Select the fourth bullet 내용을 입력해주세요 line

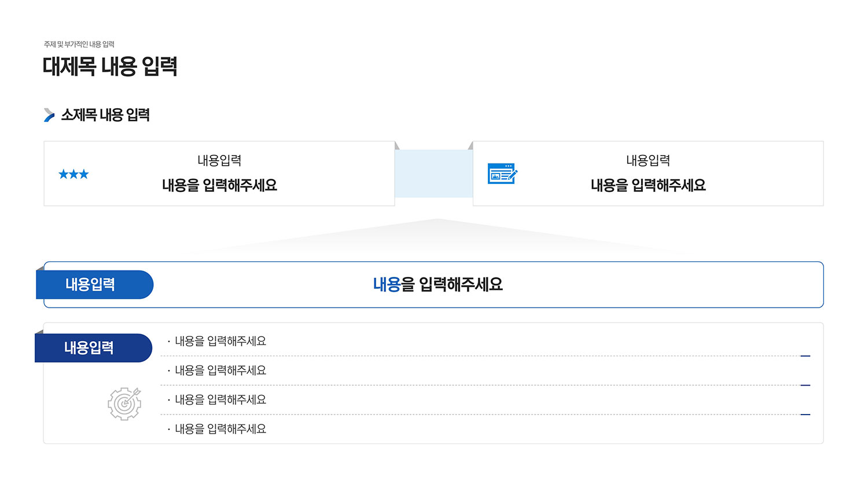(217, 429)
